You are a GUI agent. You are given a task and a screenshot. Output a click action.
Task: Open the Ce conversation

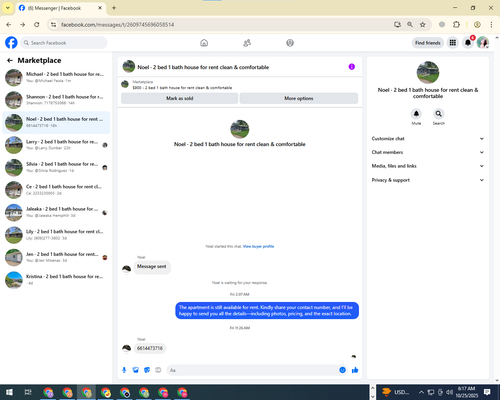coord(56,190)
